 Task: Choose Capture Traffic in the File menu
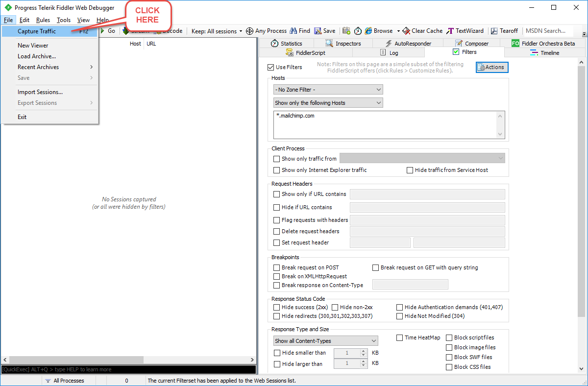(x=49, y=31)
